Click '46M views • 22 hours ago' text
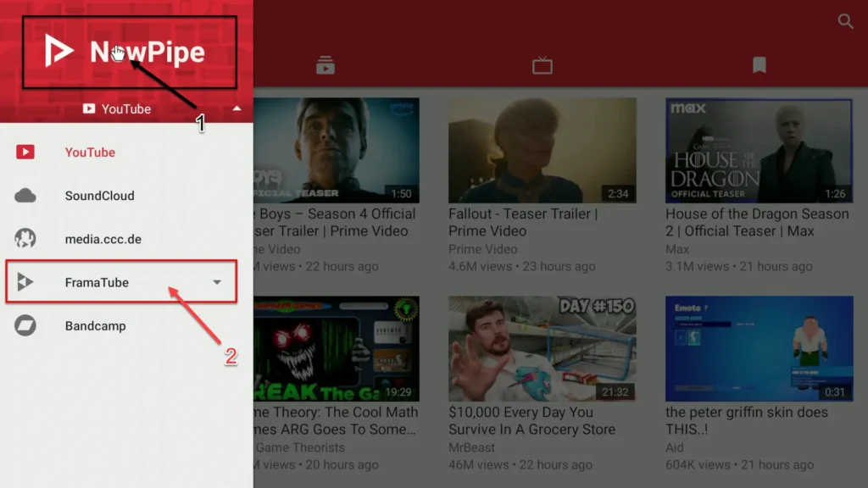 [x=520, y=465]
